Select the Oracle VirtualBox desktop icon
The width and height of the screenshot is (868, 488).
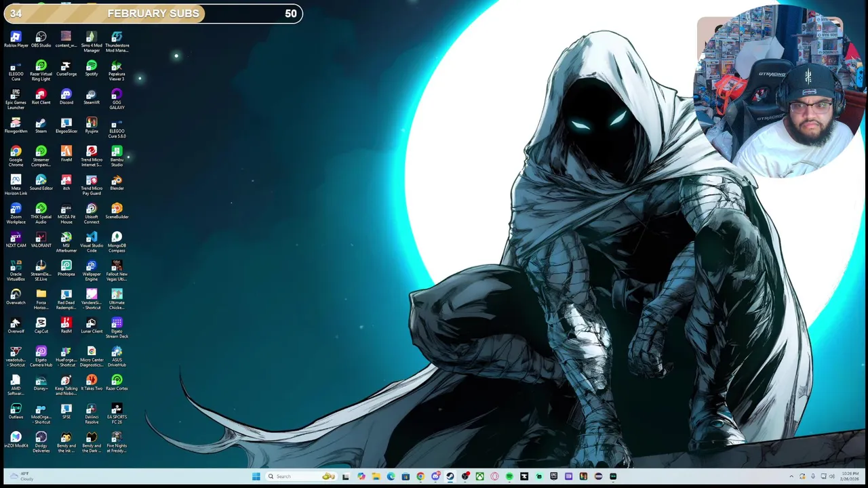[x=16, y=270]
